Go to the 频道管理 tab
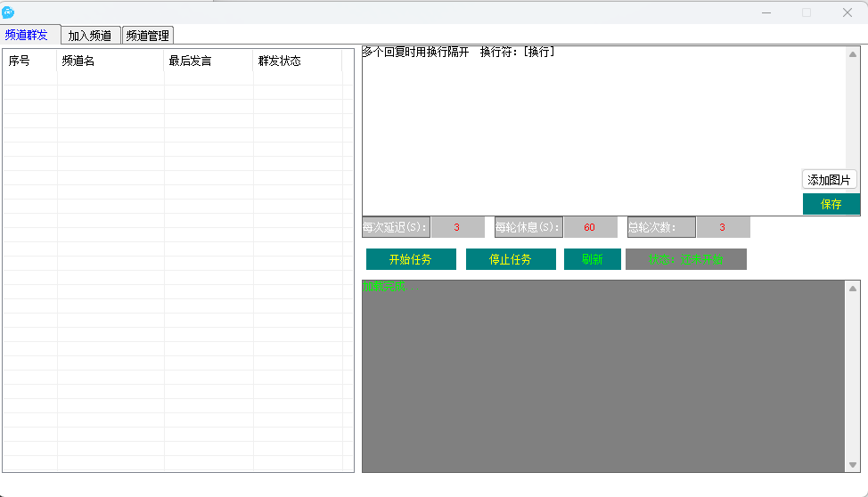868x497 pixels. (x=147, y=36)
